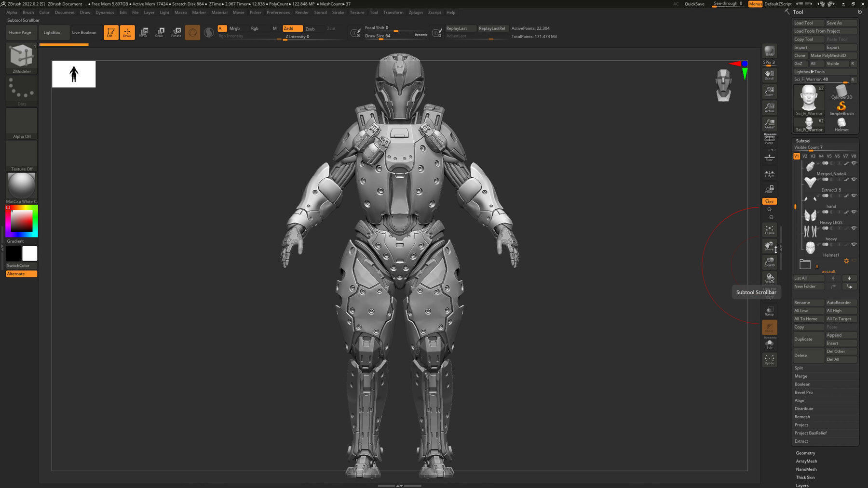Expand the ArrayMesh section

pyautogui.click(x=806, y=461)
